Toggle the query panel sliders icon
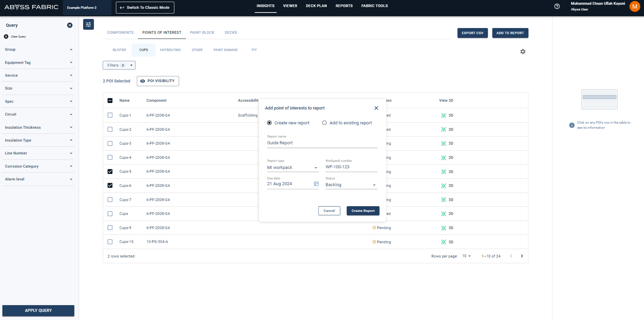This screenshot has height=320, width=644. click(89, 24)
